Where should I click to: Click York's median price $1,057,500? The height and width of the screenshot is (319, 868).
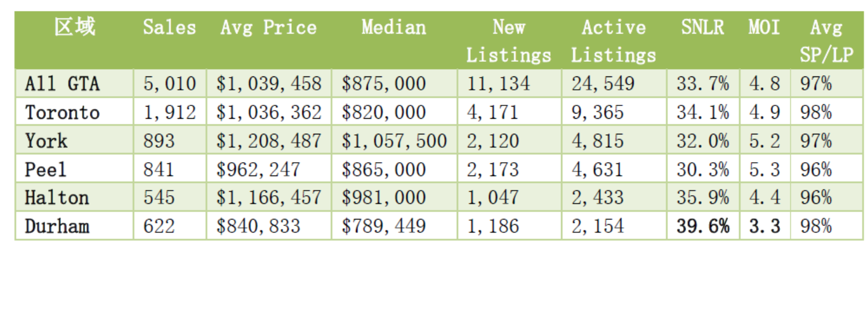click(x=394, y=141)
